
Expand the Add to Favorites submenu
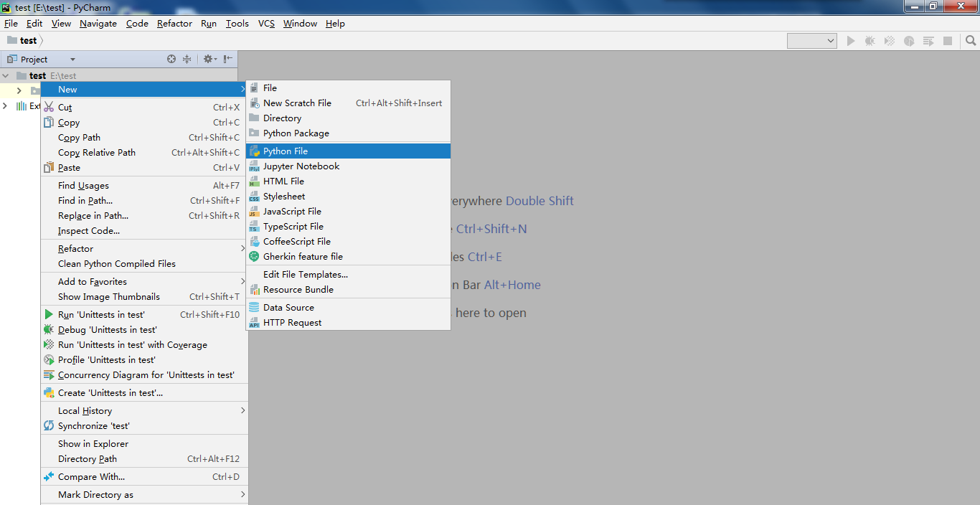144,281
